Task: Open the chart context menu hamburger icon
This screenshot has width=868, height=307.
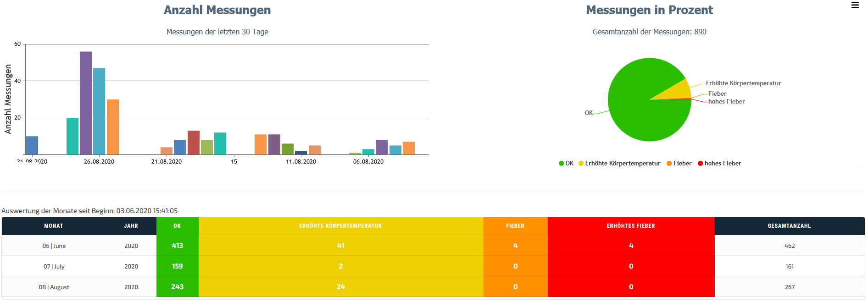Action: (855, 5)
